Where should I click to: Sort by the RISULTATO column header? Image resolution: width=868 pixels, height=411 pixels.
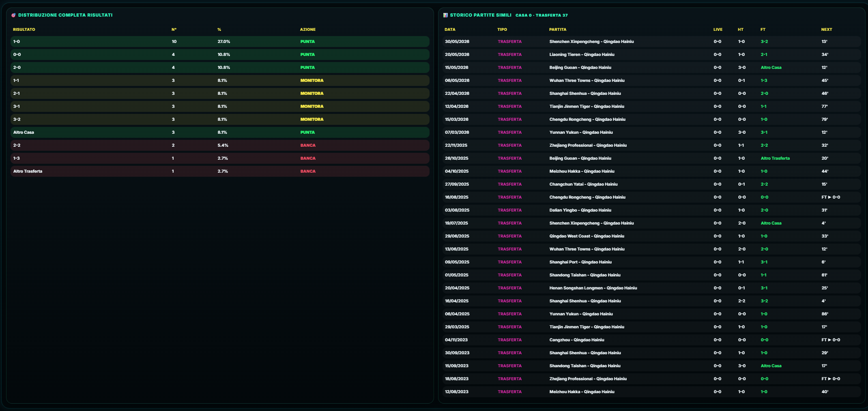(x=24, y=30)
